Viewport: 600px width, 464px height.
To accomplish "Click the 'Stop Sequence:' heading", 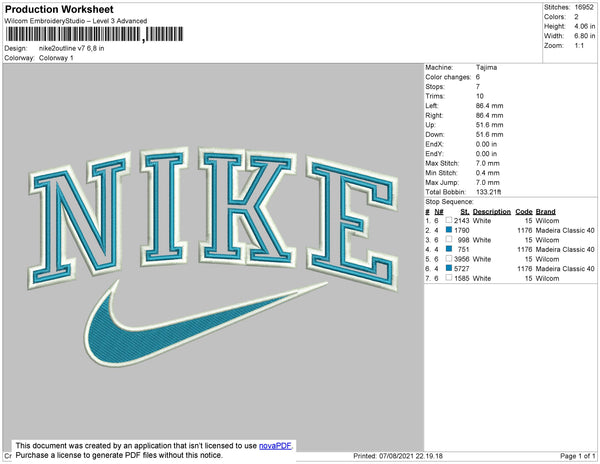I will point(449,202).
